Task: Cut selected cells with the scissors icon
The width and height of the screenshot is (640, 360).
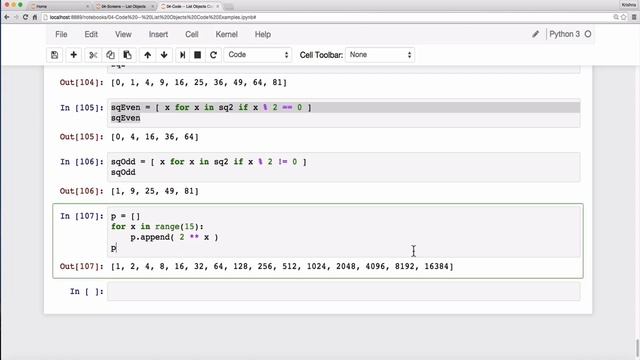Action: [93, 55]
